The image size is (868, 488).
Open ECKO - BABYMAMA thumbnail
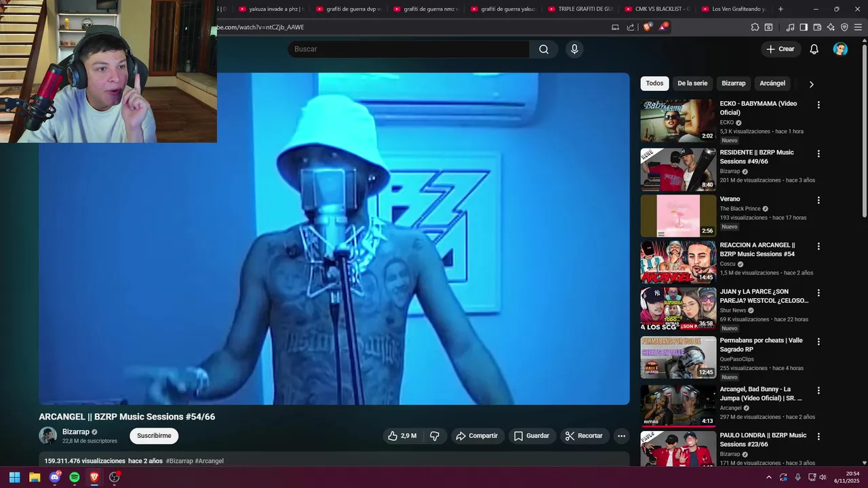pos(678,121)
